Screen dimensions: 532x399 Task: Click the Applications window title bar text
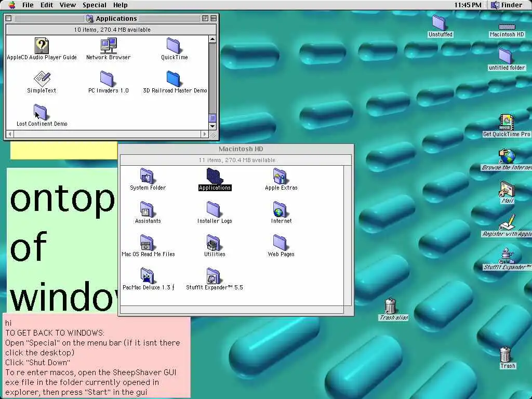coord(116,18)
